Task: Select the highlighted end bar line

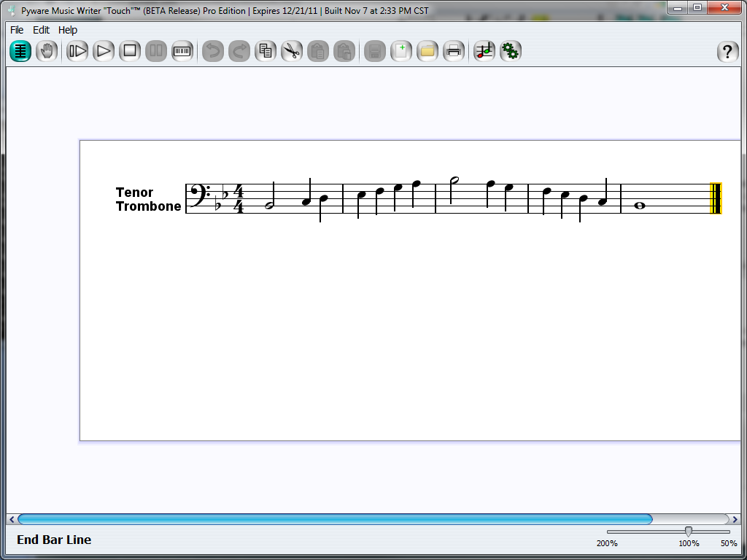Action: (x=716, y=198)
